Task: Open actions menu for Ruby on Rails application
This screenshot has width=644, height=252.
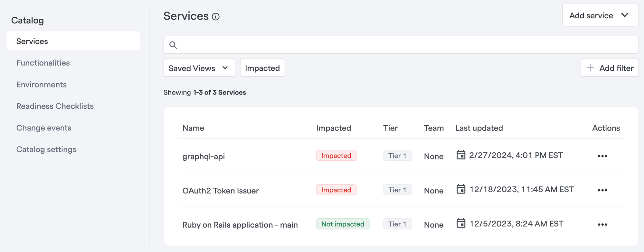Action: point(602,225)
